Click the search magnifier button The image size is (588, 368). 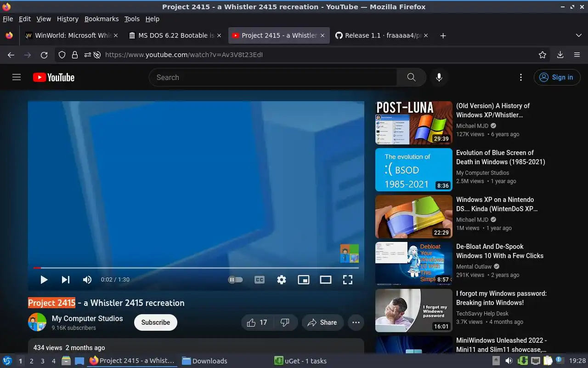pyautogui.click(x=411, y=77)
